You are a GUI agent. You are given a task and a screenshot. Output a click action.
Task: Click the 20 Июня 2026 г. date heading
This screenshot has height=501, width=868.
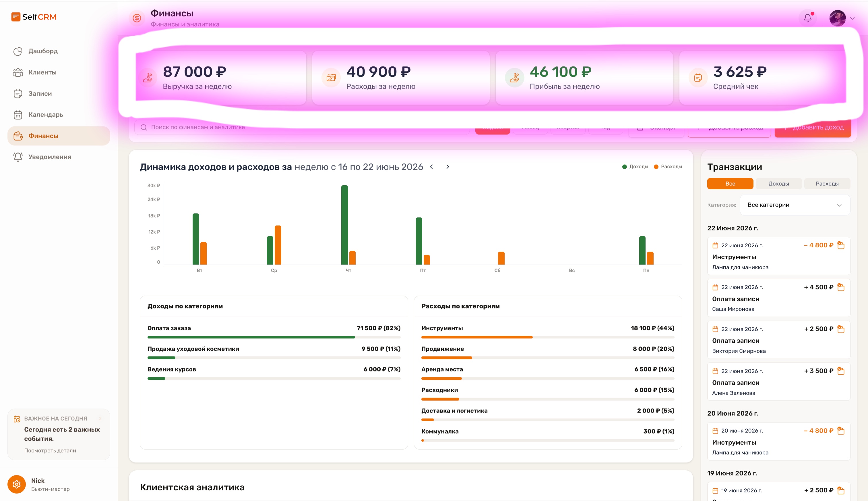pos(733,414)
